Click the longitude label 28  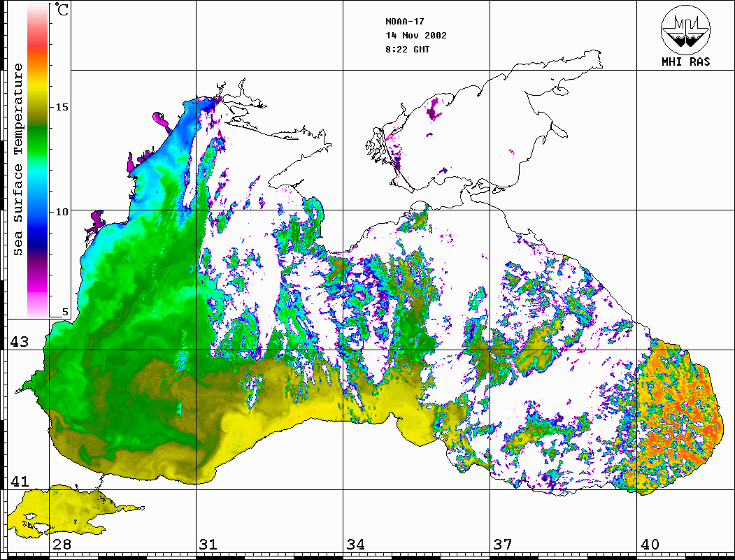click(62, 545)
